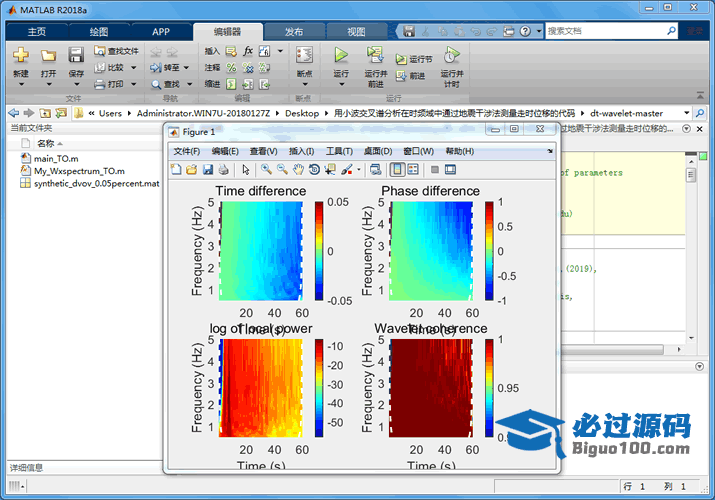Click Find Files (查找文件) in the ribbon
The height and width of the screenshot is (500, 715).
pyautogui.click(x=116, y=51)
